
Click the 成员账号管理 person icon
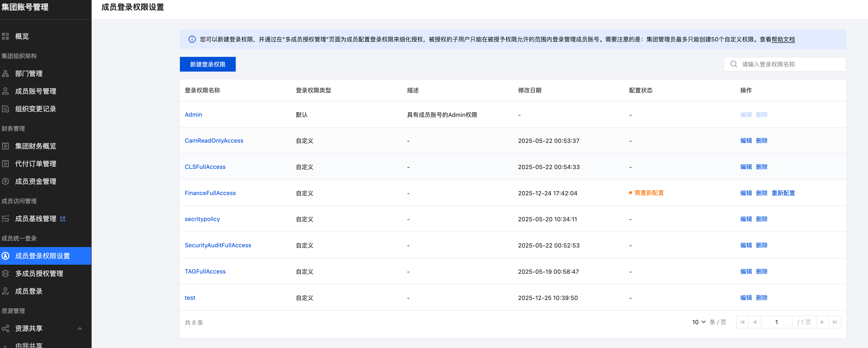[5, 91]
